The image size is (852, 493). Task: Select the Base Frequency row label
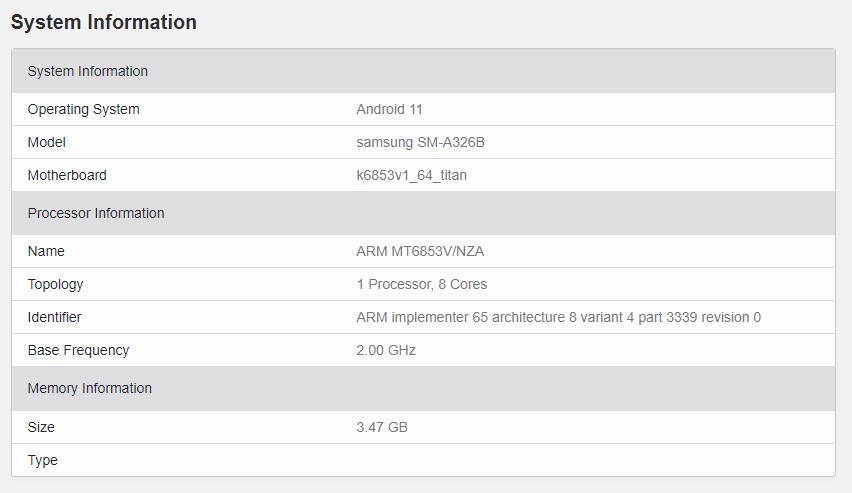78,350
